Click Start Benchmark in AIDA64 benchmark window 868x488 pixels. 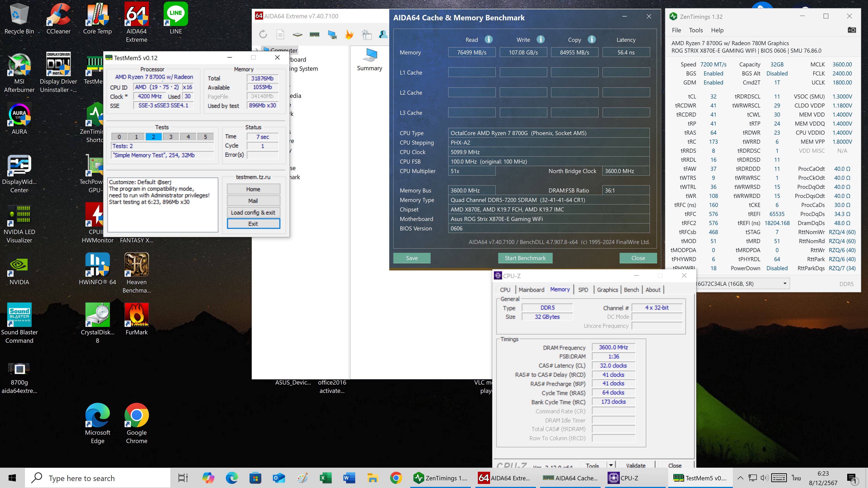tap(525, 258)
